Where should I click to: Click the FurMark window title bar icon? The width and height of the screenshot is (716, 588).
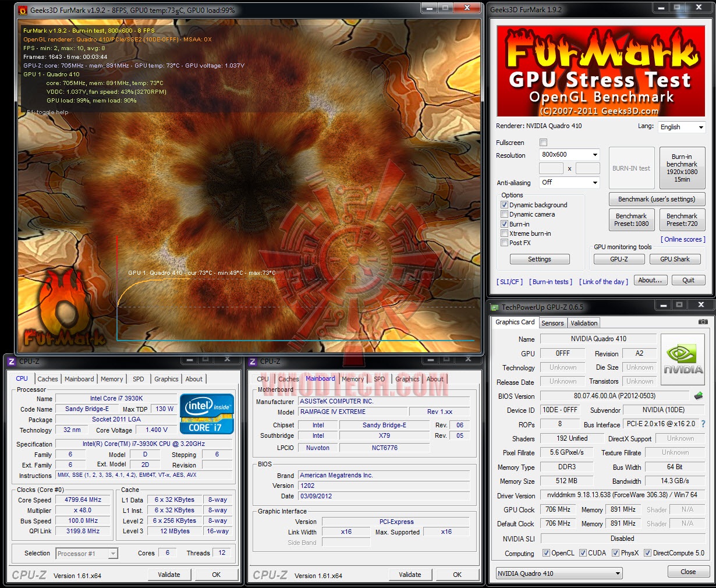(x=23, y=10)
